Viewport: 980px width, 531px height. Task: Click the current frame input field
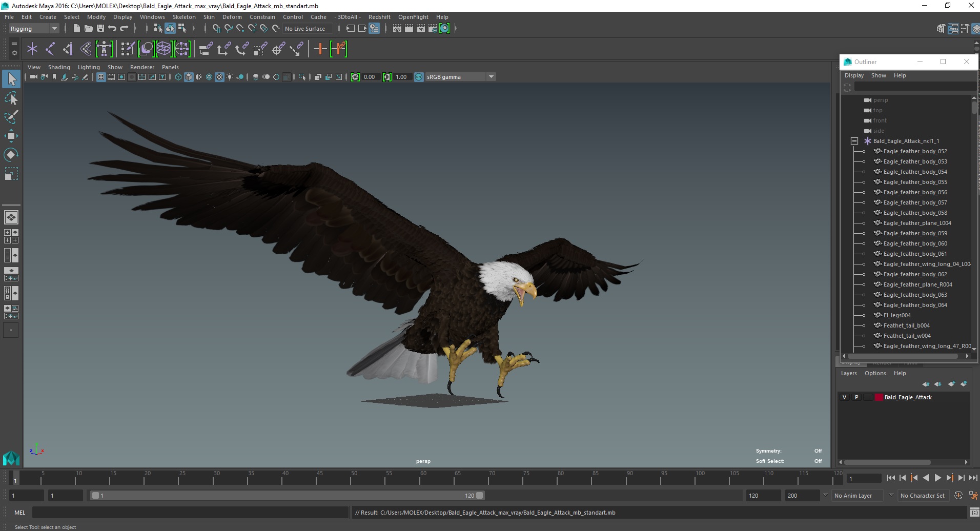click(x=864, y=478)
